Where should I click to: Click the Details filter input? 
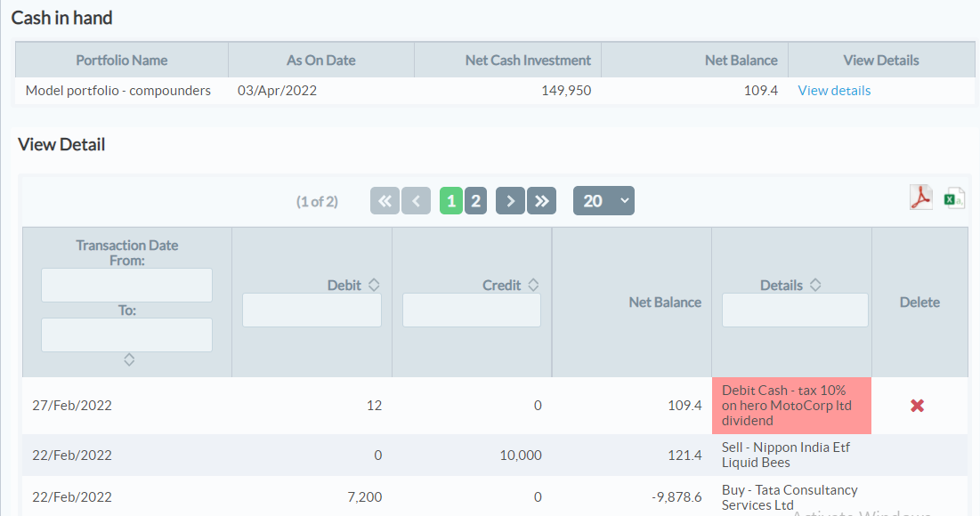click(795, 310)
